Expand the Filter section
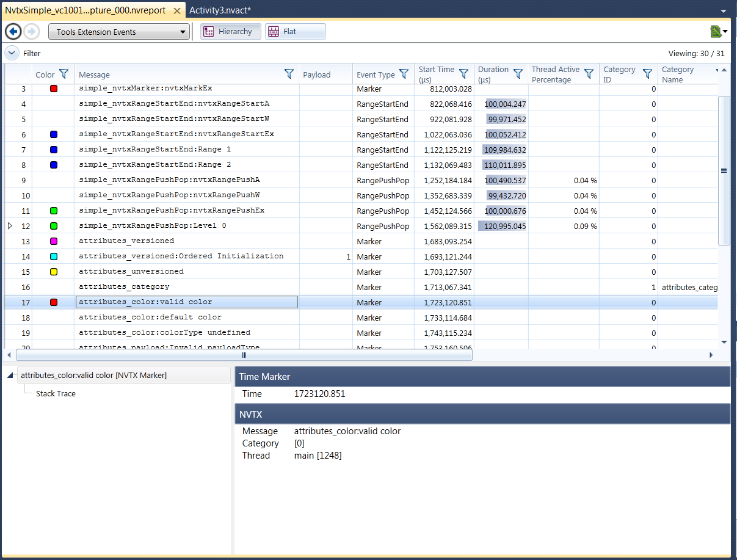The image size is (737, 560). (12, 53)
